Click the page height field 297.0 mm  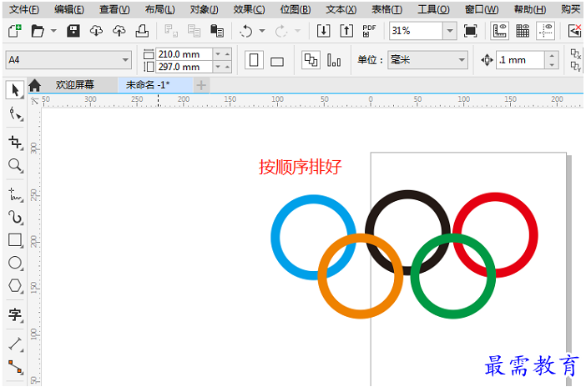click(x=184, y=67)
